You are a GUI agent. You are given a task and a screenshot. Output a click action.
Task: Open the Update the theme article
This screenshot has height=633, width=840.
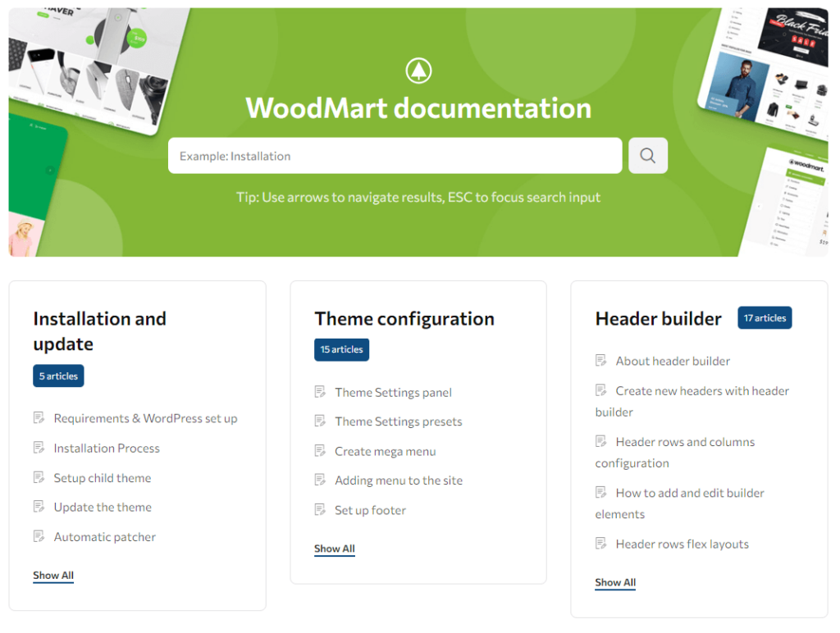103,508
